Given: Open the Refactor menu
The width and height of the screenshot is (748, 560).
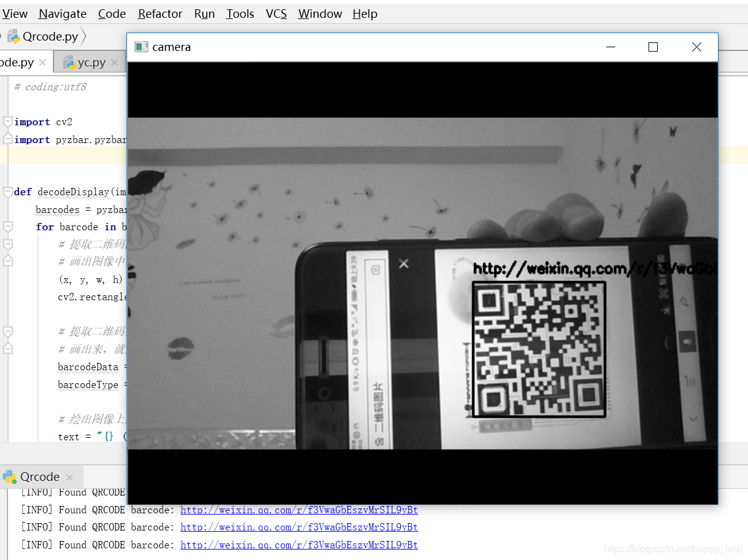Looking at the screenshot, I should (160, 14).
